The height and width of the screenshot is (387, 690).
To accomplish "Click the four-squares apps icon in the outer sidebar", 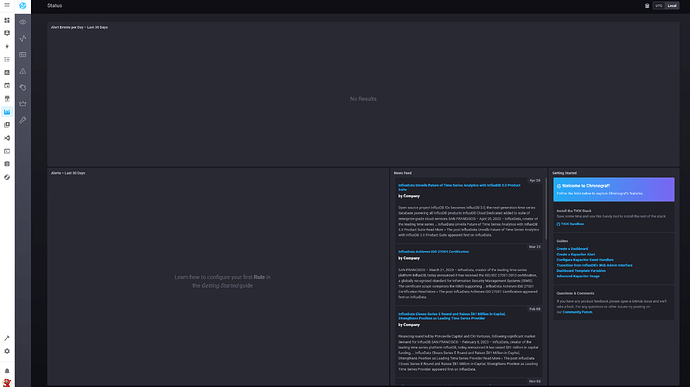I will pyautogui.click(x=7, y=20).
